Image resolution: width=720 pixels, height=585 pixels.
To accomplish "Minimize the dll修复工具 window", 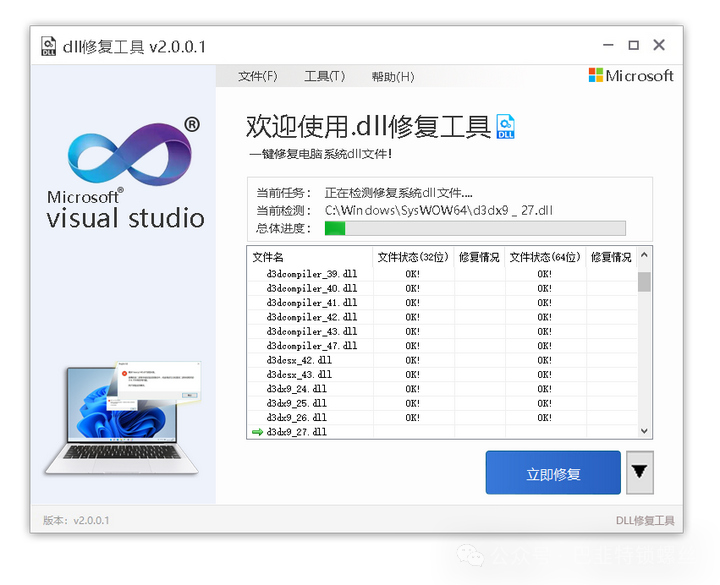I will pos(608,45).
